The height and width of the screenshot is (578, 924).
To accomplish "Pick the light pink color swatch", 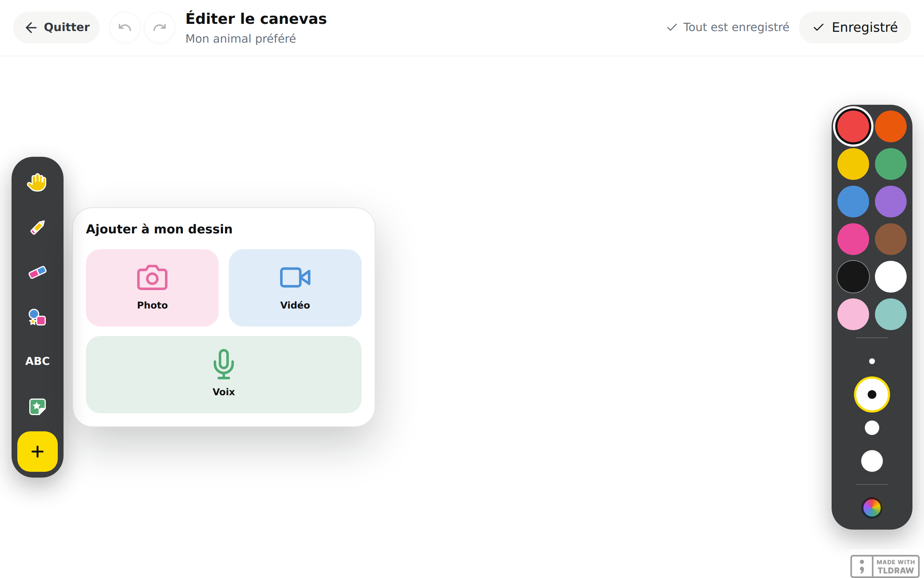I will (853, 314).
